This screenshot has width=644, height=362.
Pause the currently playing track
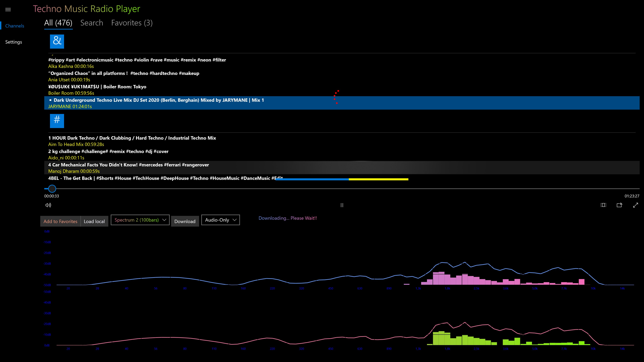coord(342,205)
